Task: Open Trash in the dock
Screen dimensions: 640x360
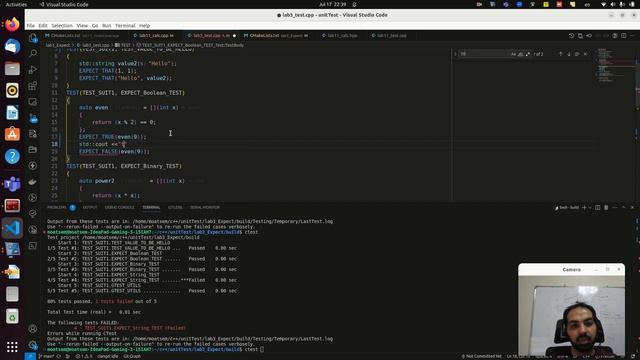Action: point(12,316)
